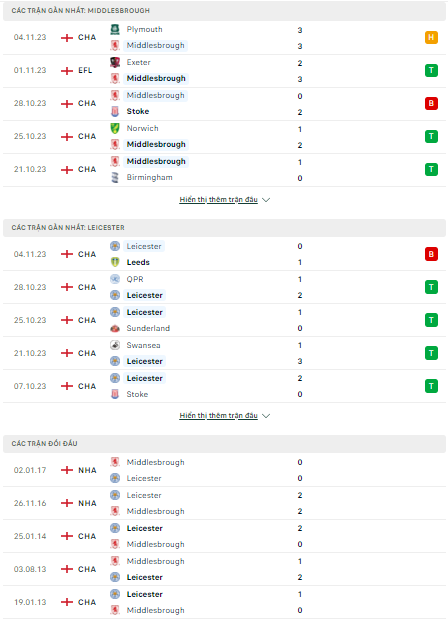Expand more Middlesbrough matches via 'Hiển thị thêm trận đấu'

pyautogui.click(x=218, y=199)
